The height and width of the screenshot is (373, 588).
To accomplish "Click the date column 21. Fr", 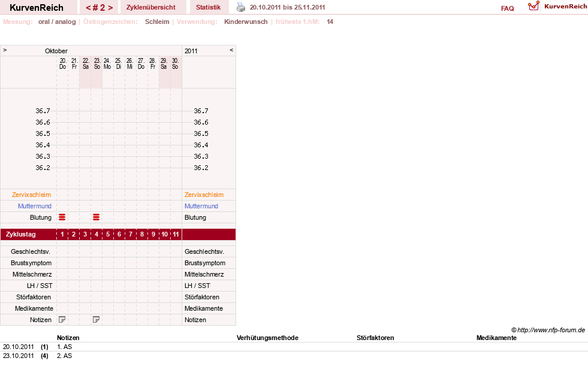I will pos(74,63).
